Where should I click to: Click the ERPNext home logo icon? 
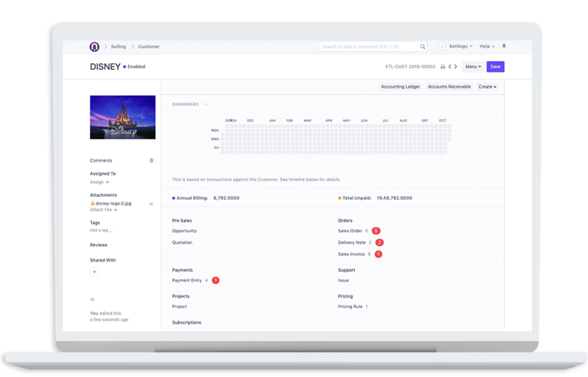94,46
